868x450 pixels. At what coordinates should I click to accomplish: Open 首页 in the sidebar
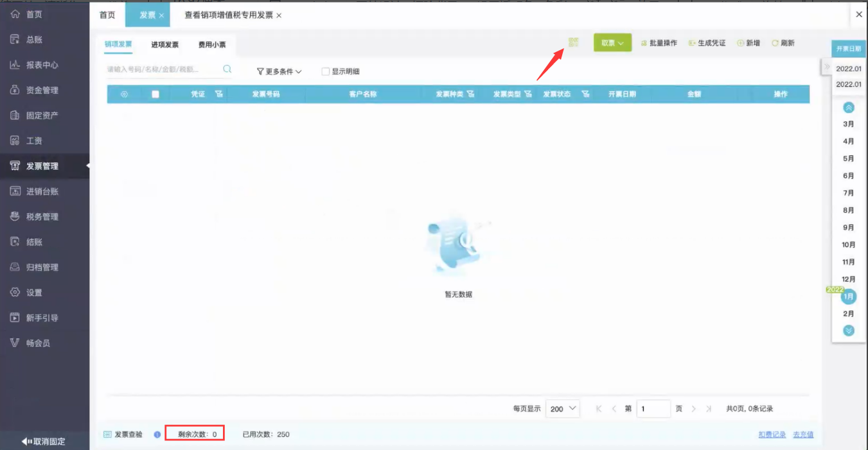point(44,14)
